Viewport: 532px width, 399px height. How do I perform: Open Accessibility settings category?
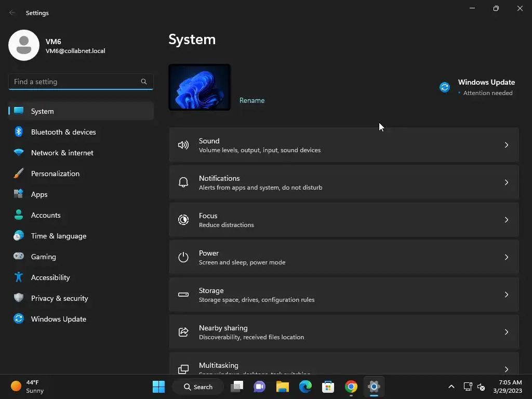click(x=81, y=277)
